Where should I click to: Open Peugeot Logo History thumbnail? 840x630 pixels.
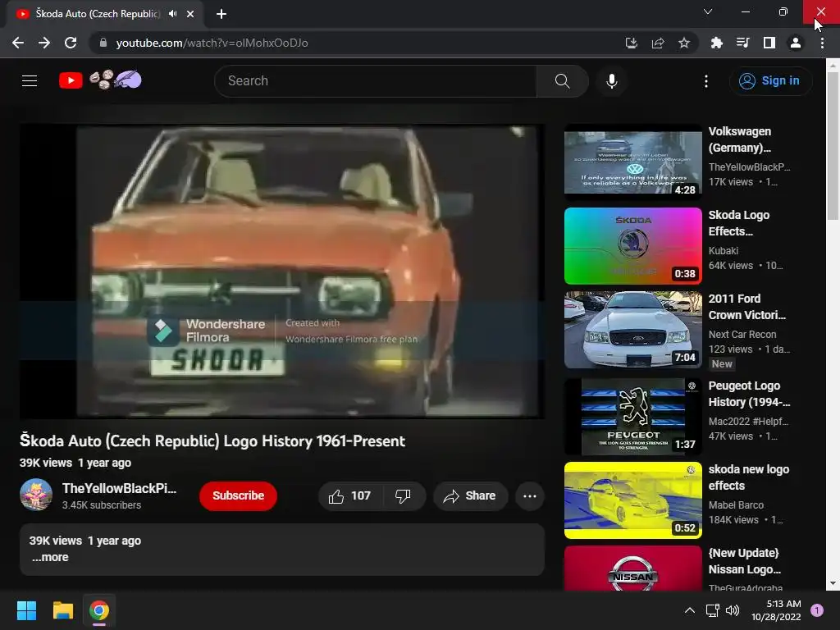click(x=632, y=417)
